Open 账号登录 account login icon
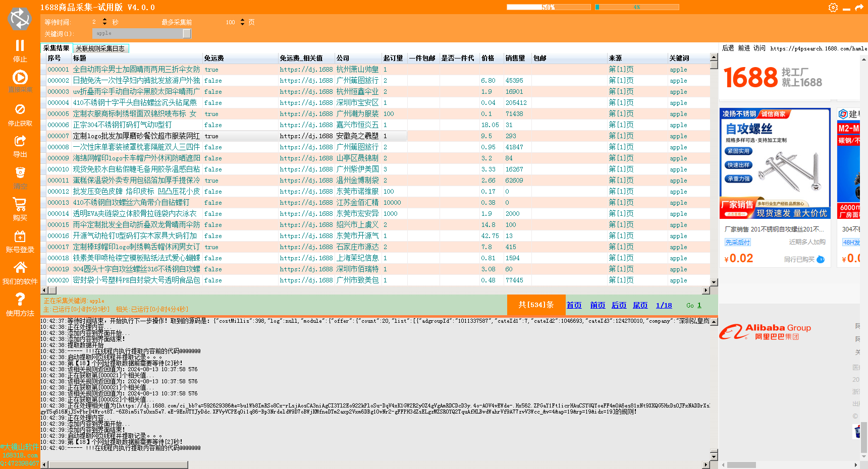 tap(20, 237)
